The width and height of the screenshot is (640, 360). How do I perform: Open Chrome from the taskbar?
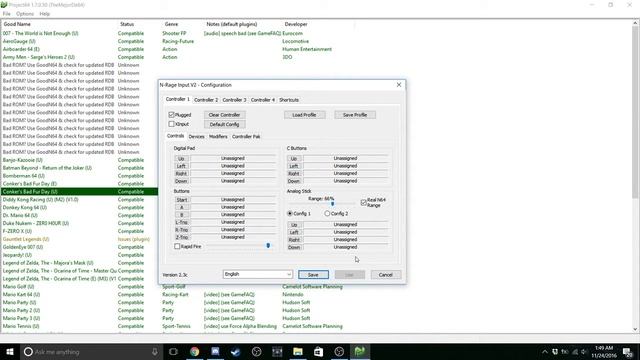[x=195, y=351]
